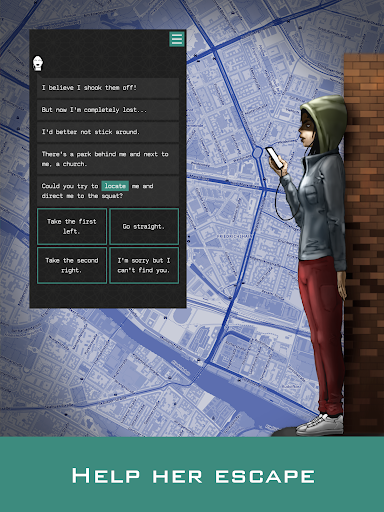Open the green hamburger menu
The image size is (384, 512).
click(177, 39)
